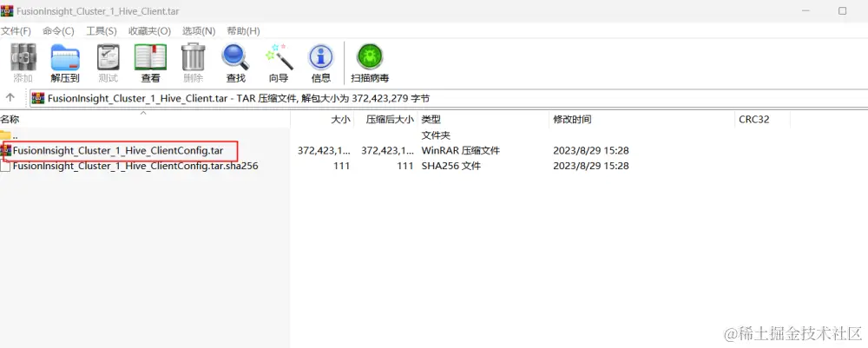Screen dimensions: 868x348
Task: Go up one level with arrow button
Action: [10, 98]
